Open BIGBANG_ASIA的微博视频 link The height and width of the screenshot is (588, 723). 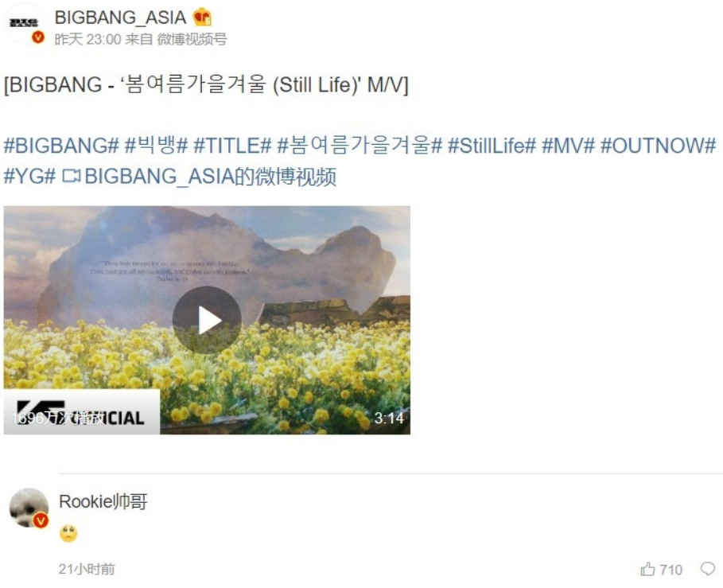click(x=211, y=176)
